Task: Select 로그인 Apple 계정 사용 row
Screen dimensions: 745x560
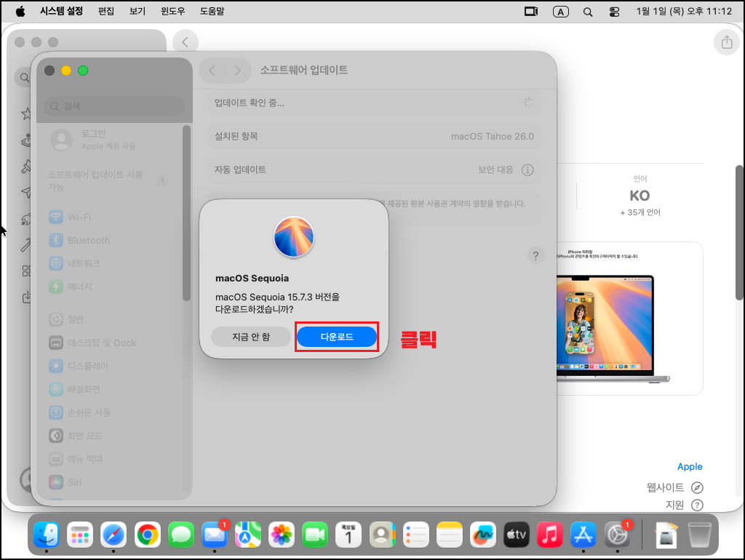Action: 109,140
